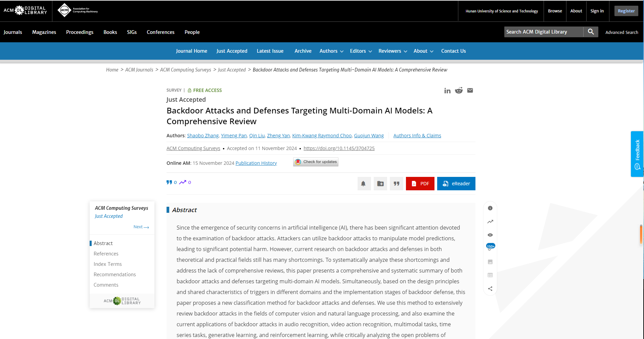644x339 pixels.
Task: Click the citation count quote icon
Action: pos(169,182)
